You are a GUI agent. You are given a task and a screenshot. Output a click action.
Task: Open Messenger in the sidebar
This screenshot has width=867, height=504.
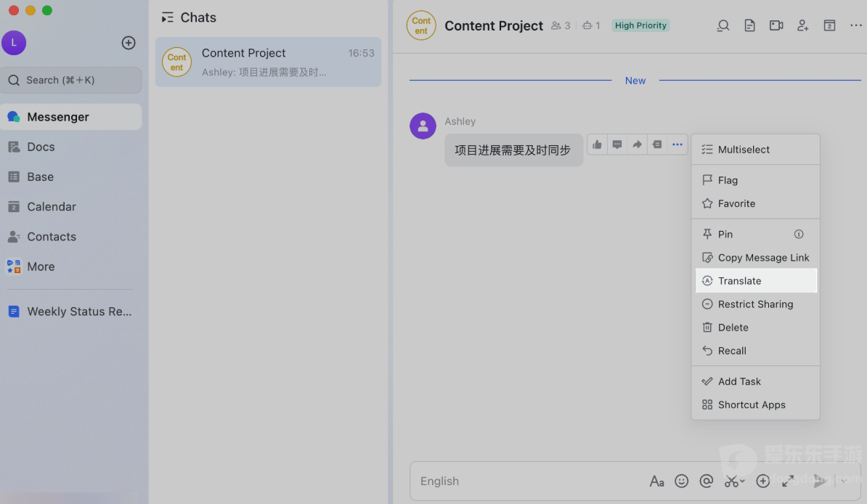pyautogui.click(x=70, y=117)
